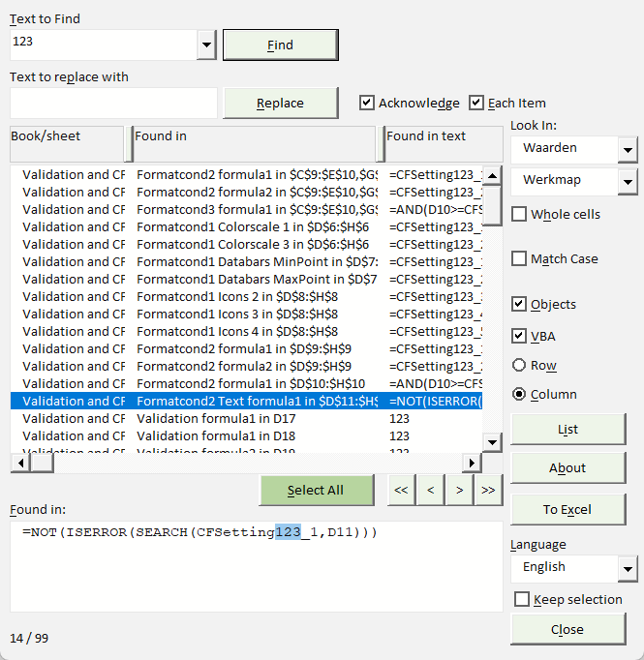Viewport: 644px width, 660px height.
Task: Select the Formatcond1 Icons 2 row
Action: pos(246,297)
